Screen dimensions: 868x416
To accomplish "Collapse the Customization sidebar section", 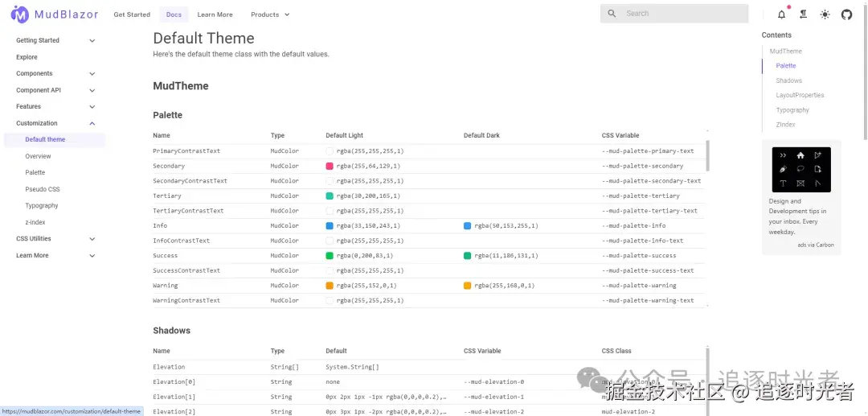I will pos(55,123).
